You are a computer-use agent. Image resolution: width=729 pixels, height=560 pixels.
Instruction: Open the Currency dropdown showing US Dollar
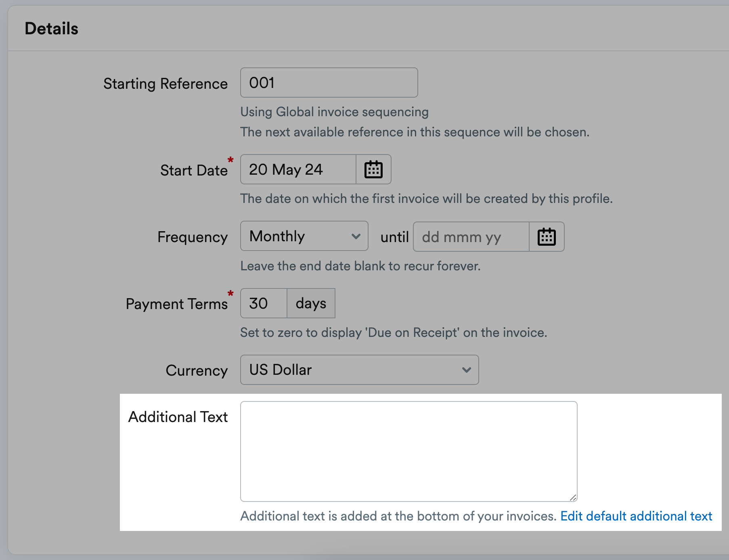coord(360,370)
